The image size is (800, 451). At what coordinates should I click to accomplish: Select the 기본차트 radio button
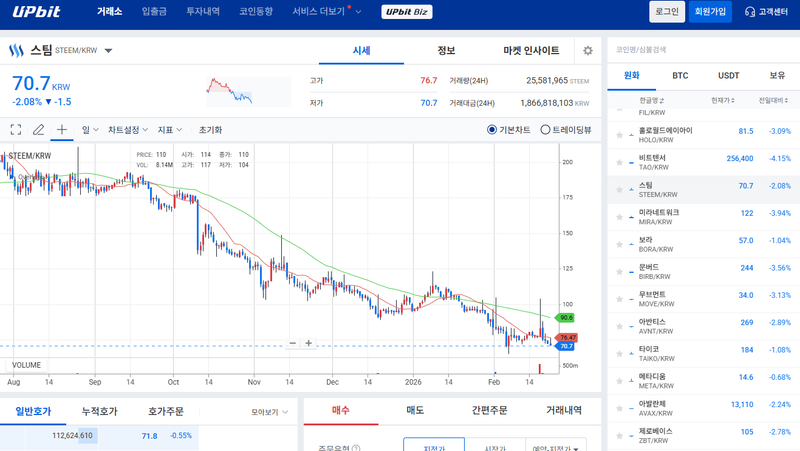tap(492, 130)
